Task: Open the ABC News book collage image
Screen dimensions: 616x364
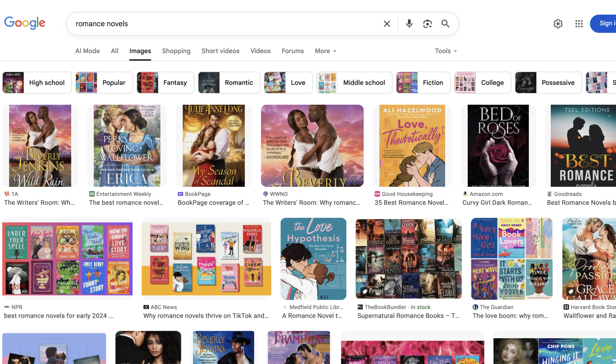Action: (206, 259)
